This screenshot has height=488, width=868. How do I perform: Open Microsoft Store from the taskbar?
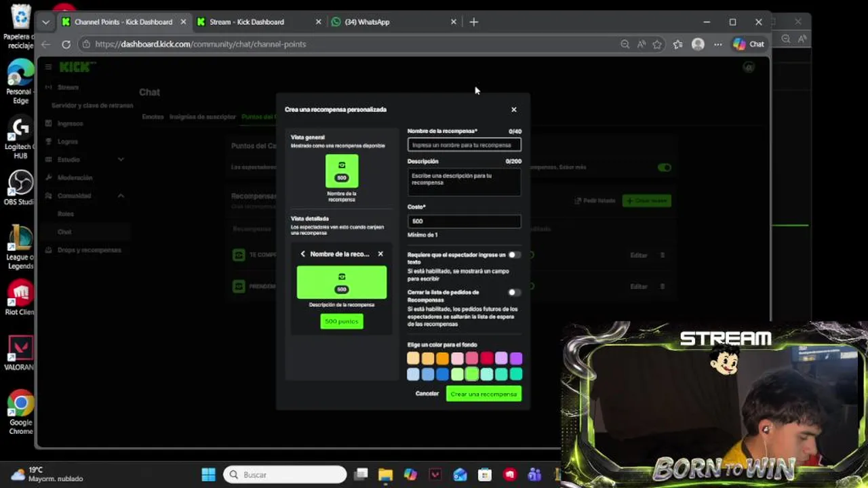pyautogui.click(x=484, y=474)
